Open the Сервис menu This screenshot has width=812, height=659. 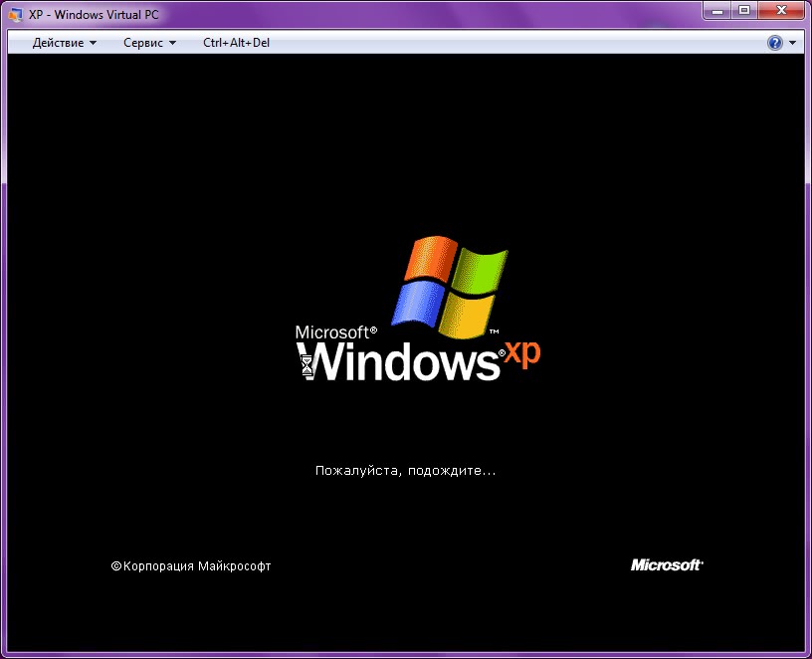tap(149, 43)
